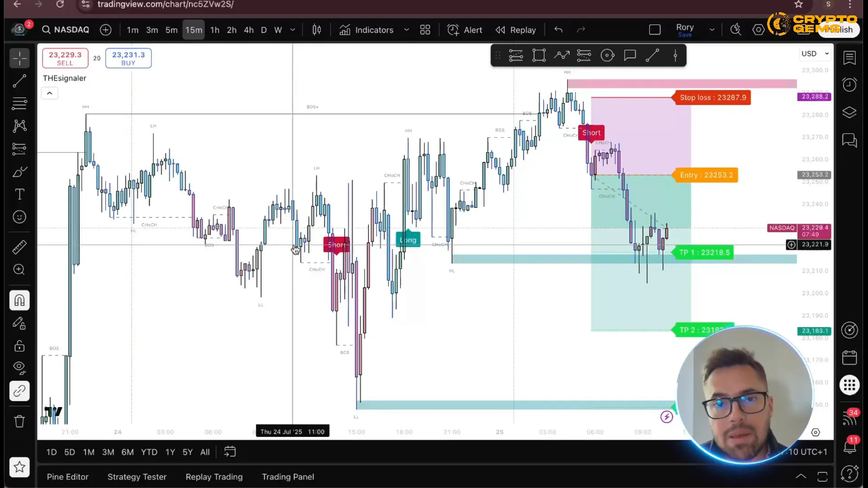Switch to 1m timeframe
This screenshot has width=868, height=488.
(x=132, y=30)
